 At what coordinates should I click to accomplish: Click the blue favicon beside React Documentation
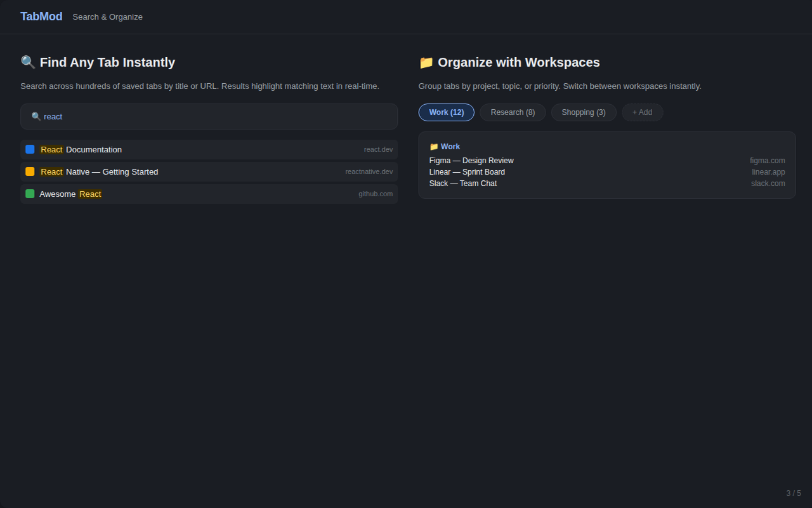coord(30,149)
